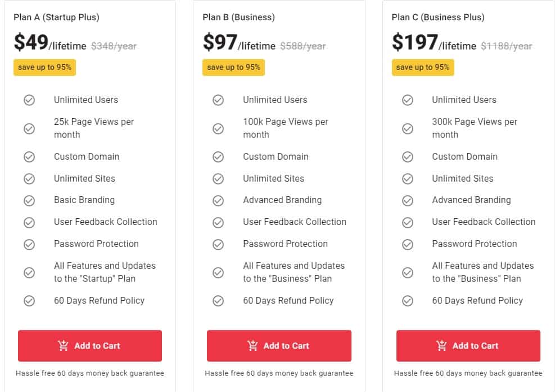
Task: Toggle the 300k Page Views check in Plan C
Action: point(408,128)
